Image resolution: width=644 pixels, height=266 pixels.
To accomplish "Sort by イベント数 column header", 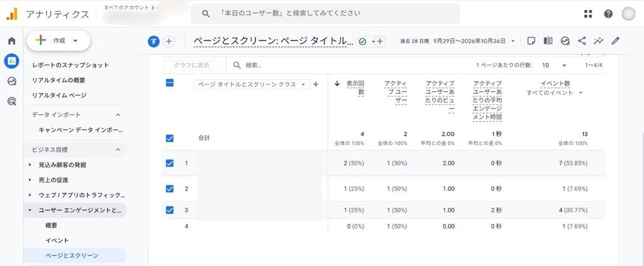I will 555,84.
